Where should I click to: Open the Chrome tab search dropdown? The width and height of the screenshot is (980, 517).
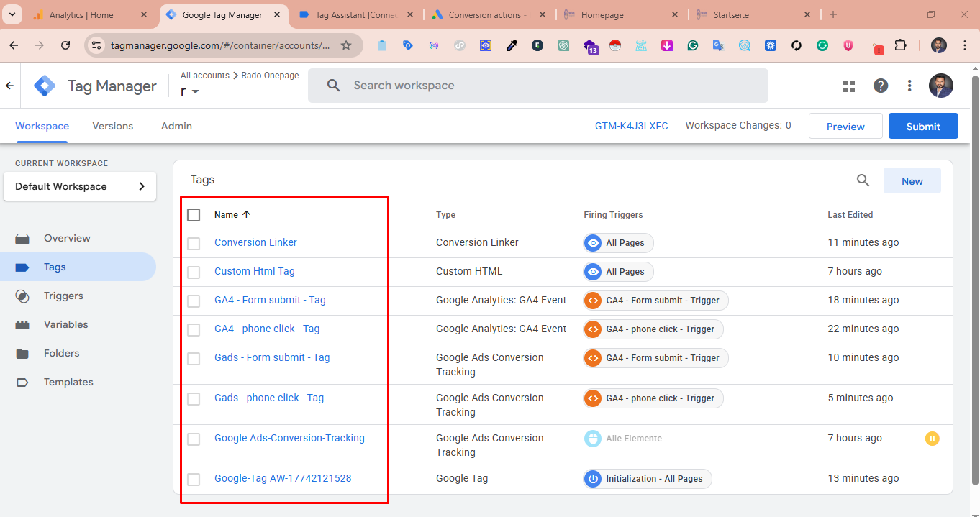(12, 14)
